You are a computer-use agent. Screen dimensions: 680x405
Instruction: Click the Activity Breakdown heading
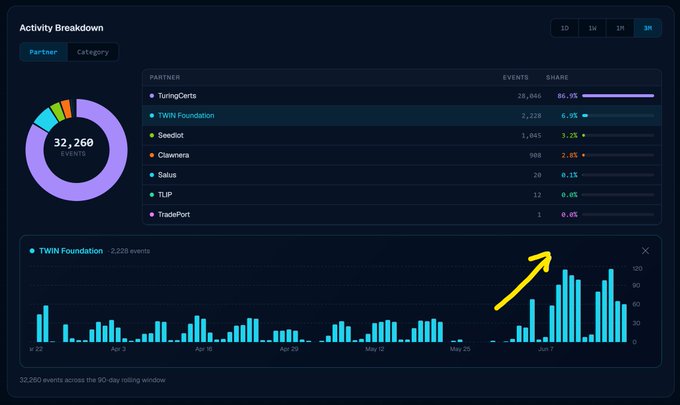point(61,28)
